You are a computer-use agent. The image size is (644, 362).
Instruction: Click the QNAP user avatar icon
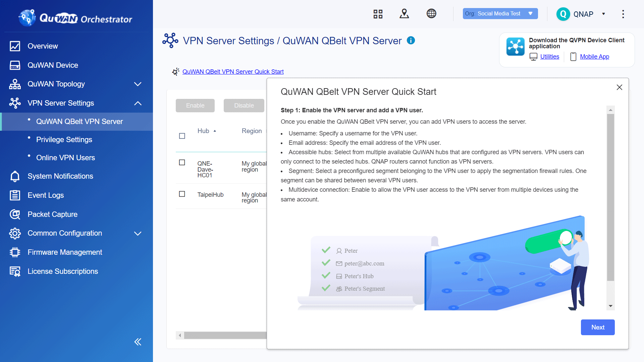coord(563,14)
